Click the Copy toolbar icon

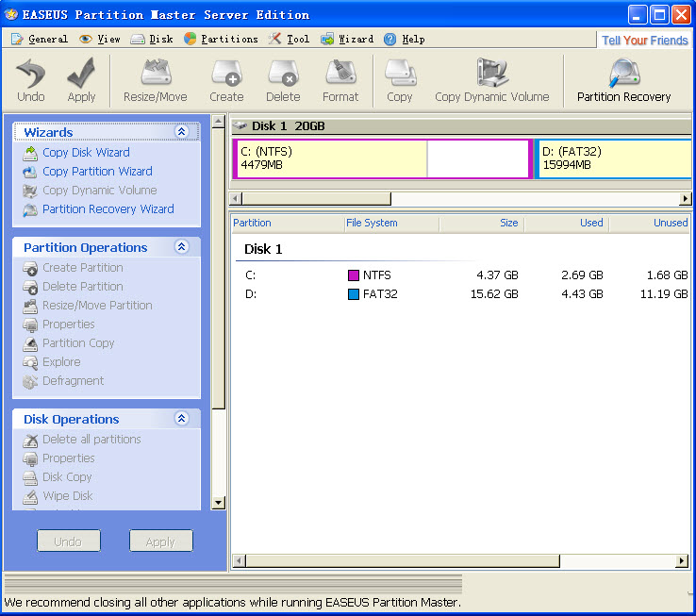(x=400, y=74)
